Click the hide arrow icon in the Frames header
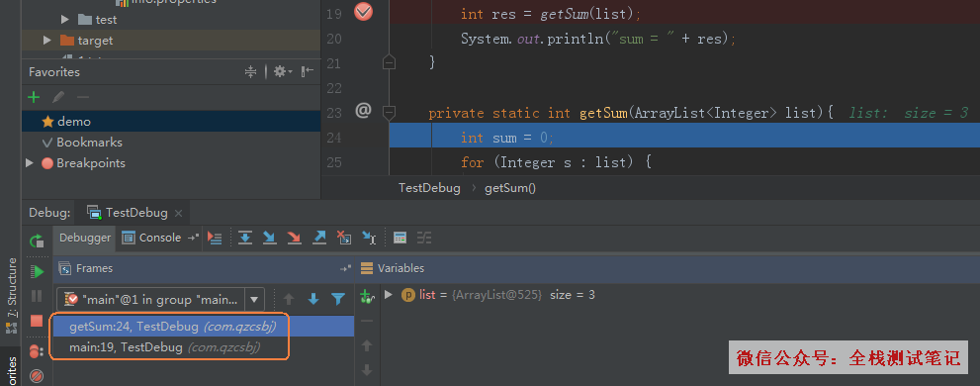This screenshot has width=980, height=386. [345, 268]
